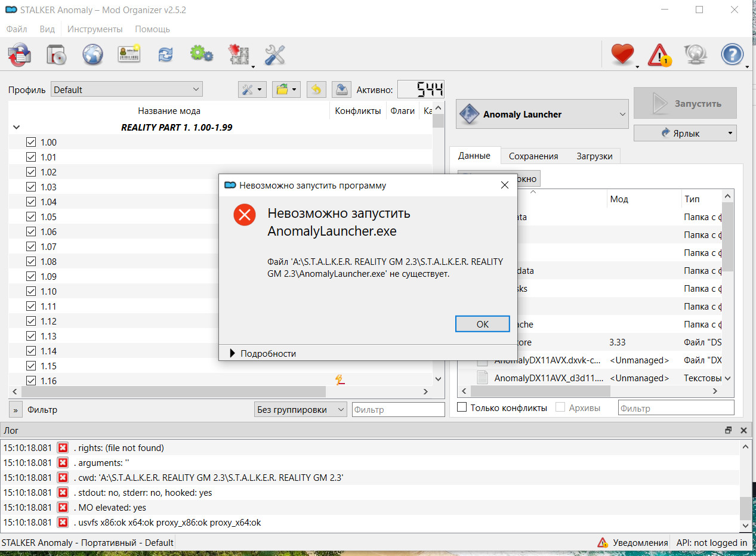Enable the 'Только конфликты' checkbox
756x556 pixels.
pyautogui.click(x=462, y=407)
